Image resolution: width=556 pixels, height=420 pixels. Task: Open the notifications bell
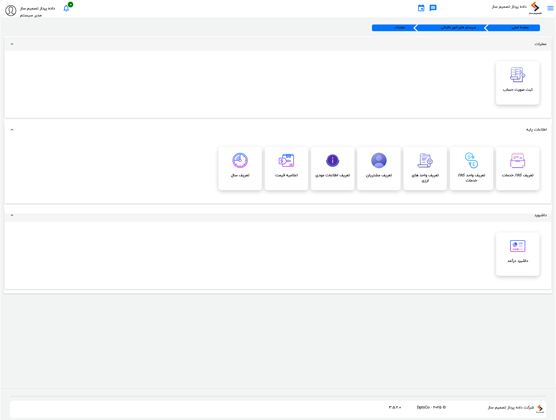[66, 8]
